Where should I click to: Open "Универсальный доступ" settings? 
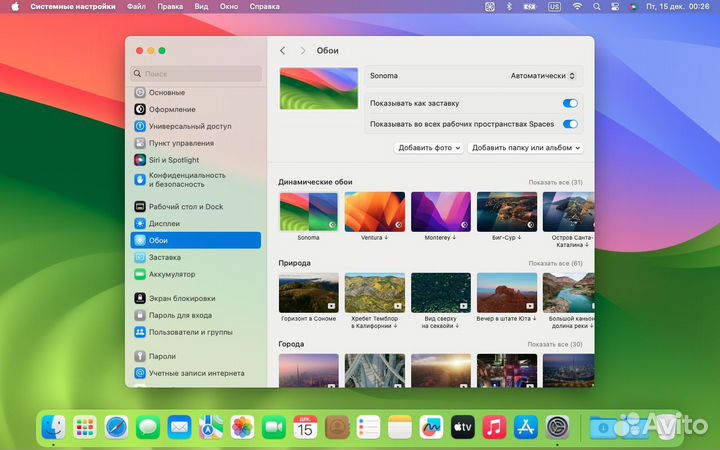[x=196, y=126]
